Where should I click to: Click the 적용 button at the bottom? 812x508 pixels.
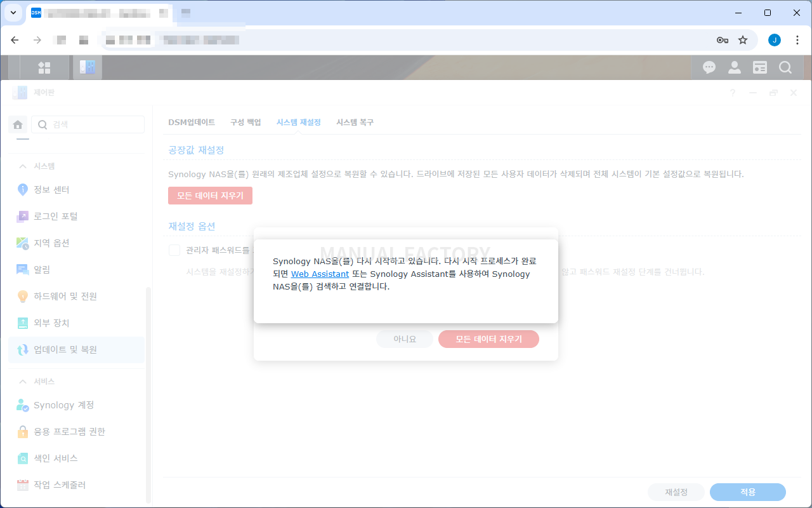point(748,492)
